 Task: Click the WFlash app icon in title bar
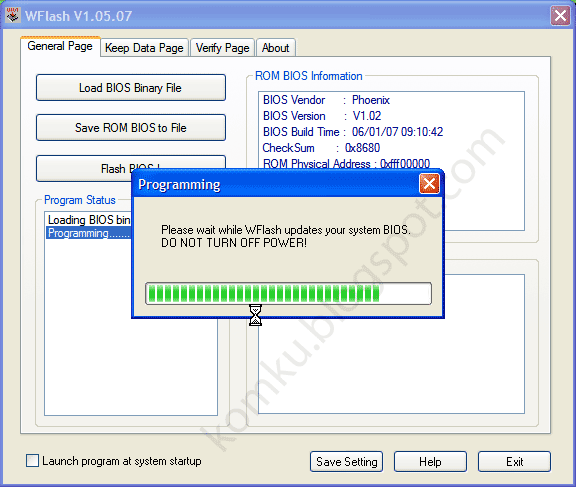tap(13, 15)
